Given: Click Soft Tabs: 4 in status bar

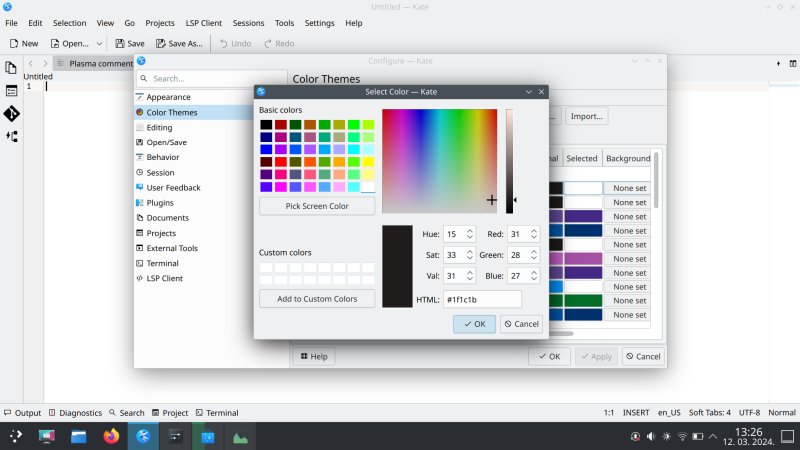Looking at the screenshot, I should tap(709, 413).
